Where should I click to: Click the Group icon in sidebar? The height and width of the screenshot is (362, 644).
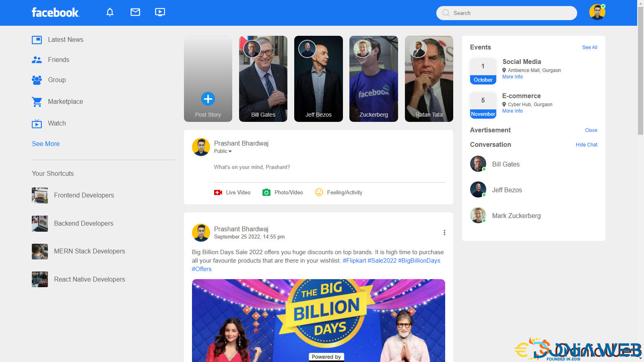(37, 80)
